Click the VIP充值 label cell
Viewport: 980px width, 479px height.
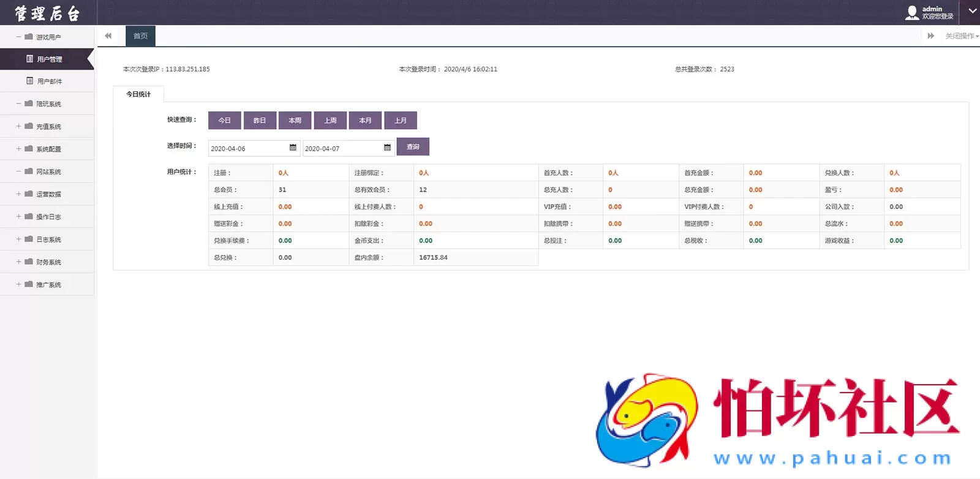(570, 207)
